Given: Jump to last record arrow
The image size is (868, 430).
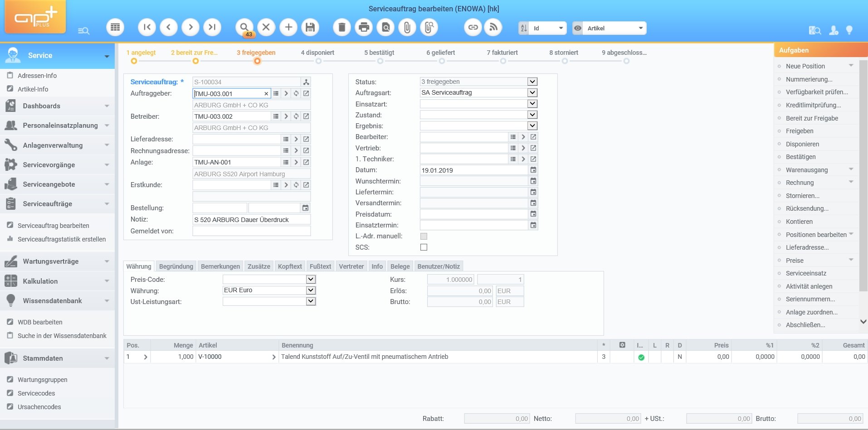Looking at the screenshot, I should tap(212, 27).
